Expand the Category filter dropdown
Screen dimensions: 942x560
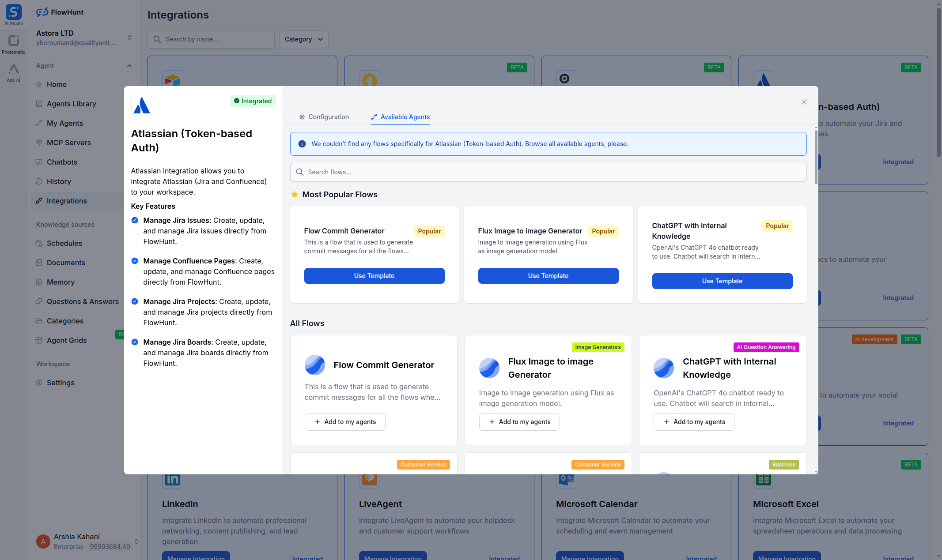(x=303, y=39)
